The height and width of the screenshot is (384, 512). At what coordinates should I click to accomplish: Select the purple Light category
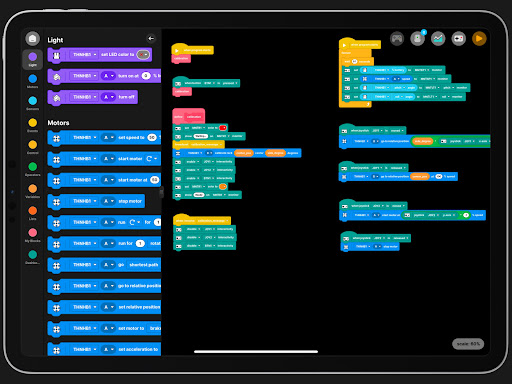32,59
